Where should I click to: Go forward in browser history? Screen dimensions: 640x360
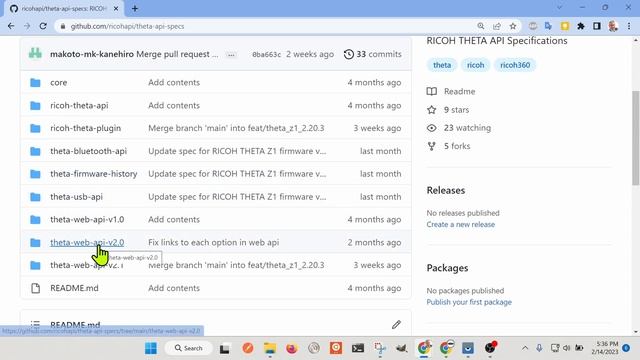(27, 26)
